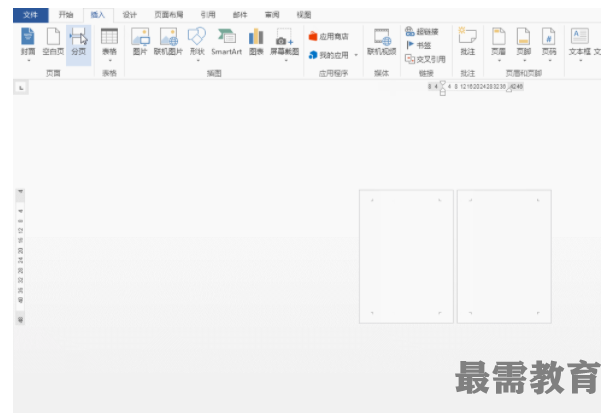
Task: Expand the dropdown arrow next to 我的应用
Action: (356, 55)
